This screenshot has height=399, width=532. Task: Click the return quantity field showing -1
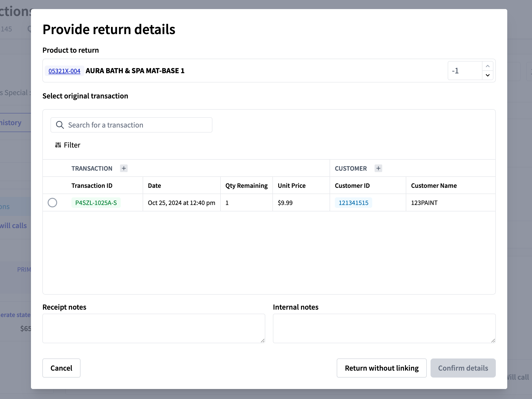coord(465,71)
